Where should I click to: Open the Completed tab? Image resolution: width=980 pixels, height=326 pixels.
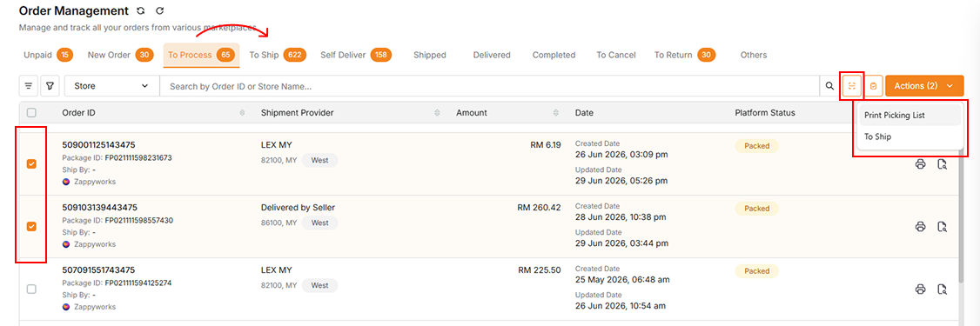coord(554,55)
